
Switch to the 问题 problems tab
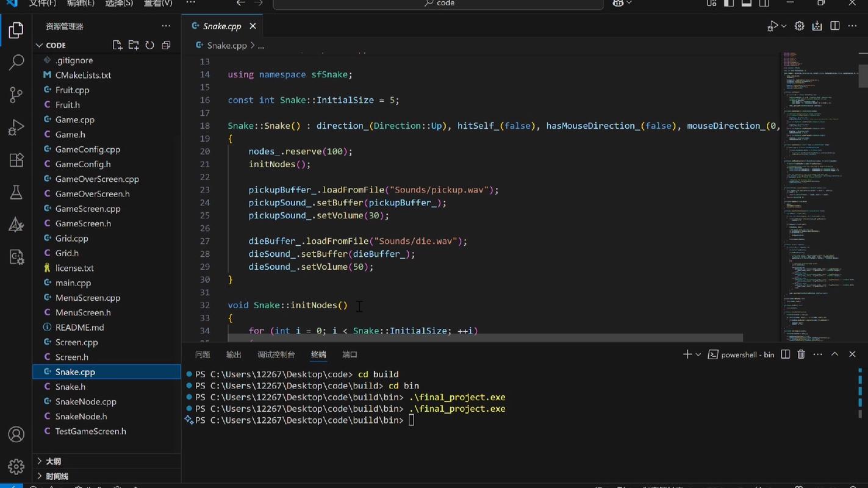[x=203, y=354]
